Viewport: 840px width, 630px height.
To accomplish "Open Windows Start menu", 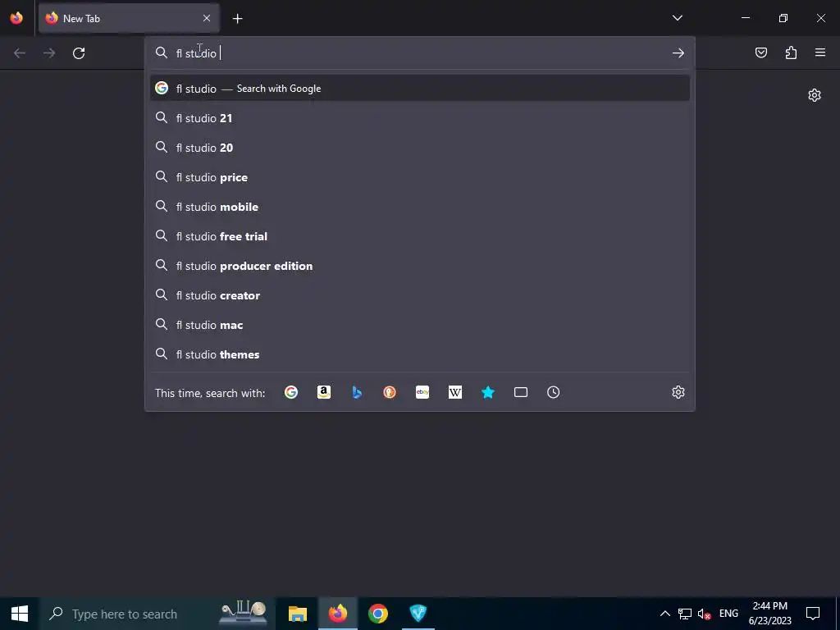I will [20, 614].
